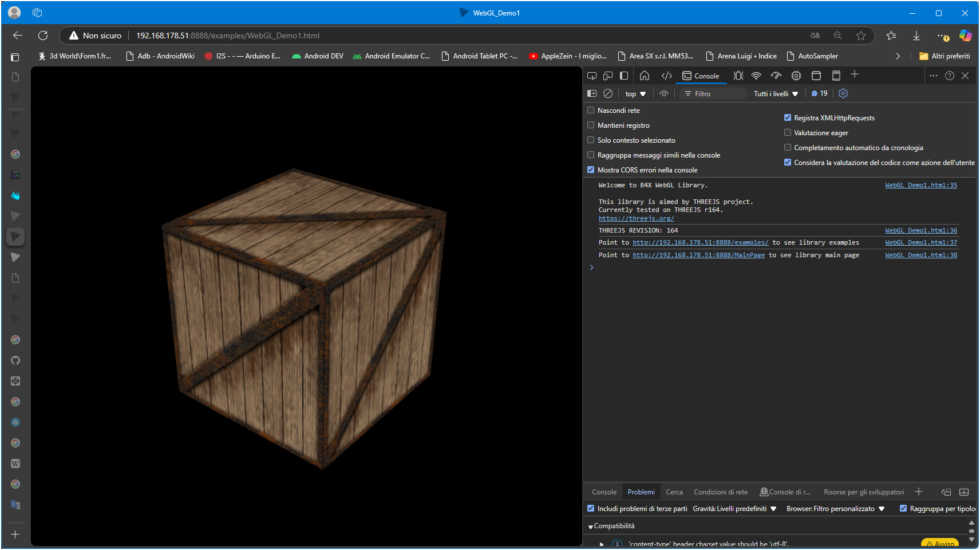Open the Network wifi icon panel

(756, 76)
